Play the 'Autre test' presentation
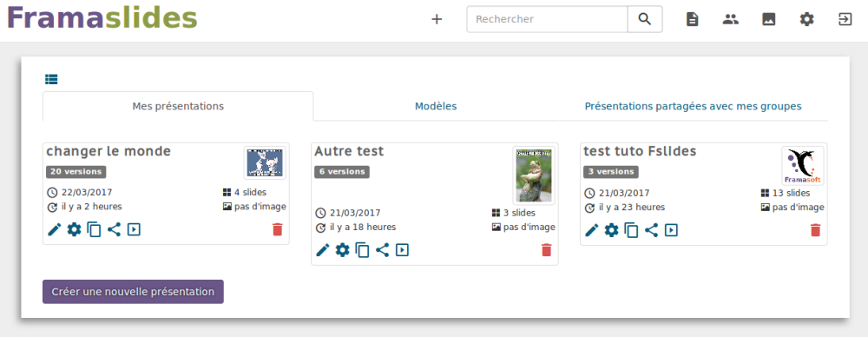This screenshot has height=337, width=868. [x=402, y=250]
